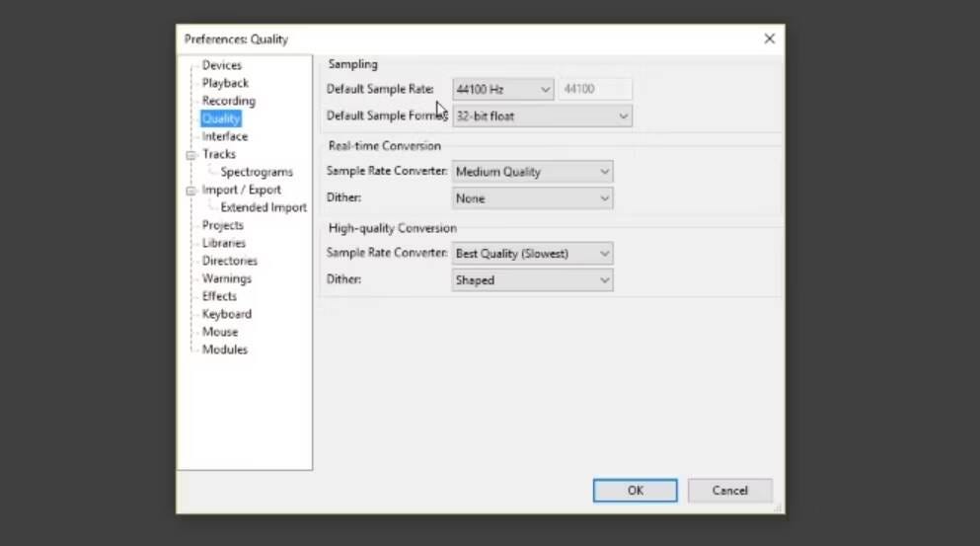Open the Libraries category
Image resolution: width=980 pixels, height=546 pixels.
[x=224, y=243]
